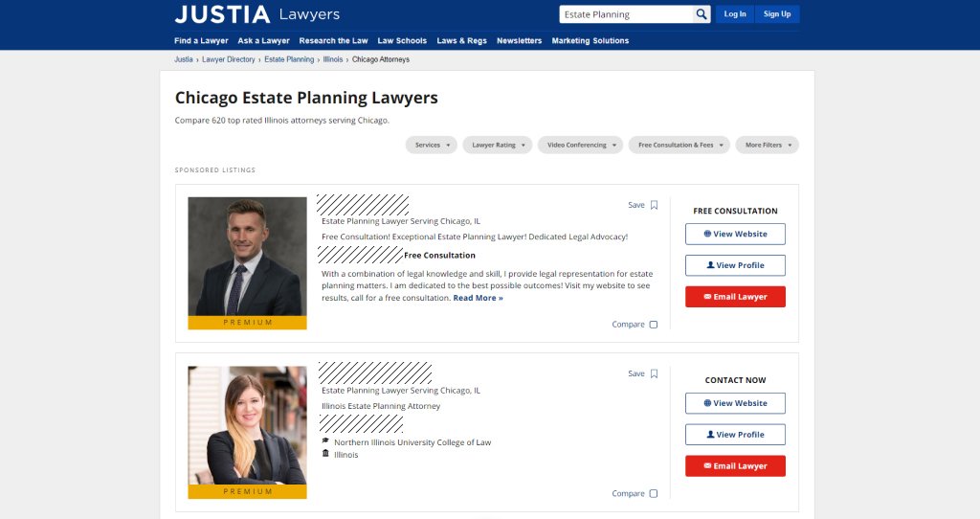Screen dimensions: 980x519
Task: Bookmark the first lawyer with Save icon
Action: pos(654,205)
